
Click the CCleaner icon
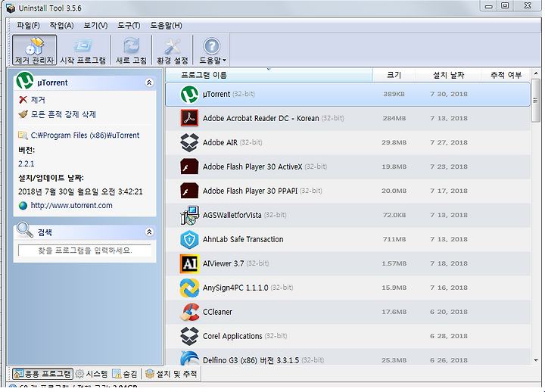tap(189, 312)
